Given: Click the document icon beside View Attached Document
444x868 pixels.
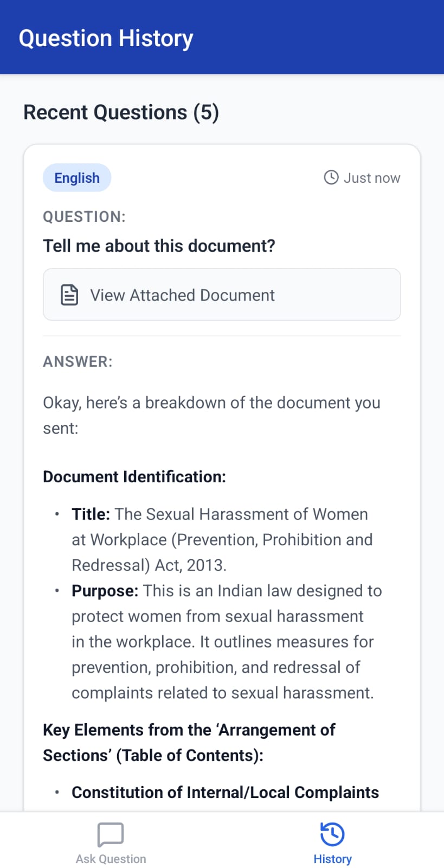Looking at the screenshot, I should (x=69, y=295).
